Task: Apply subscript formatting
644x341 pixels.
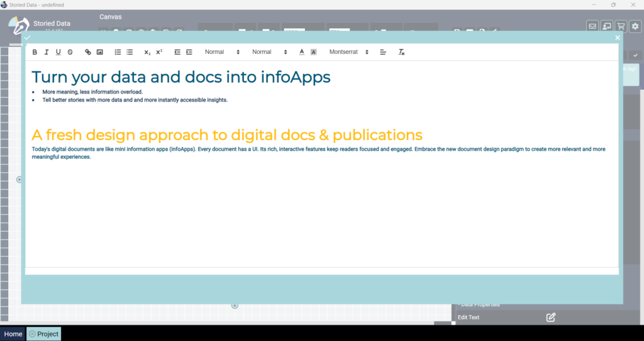Action: click(147, 52)
